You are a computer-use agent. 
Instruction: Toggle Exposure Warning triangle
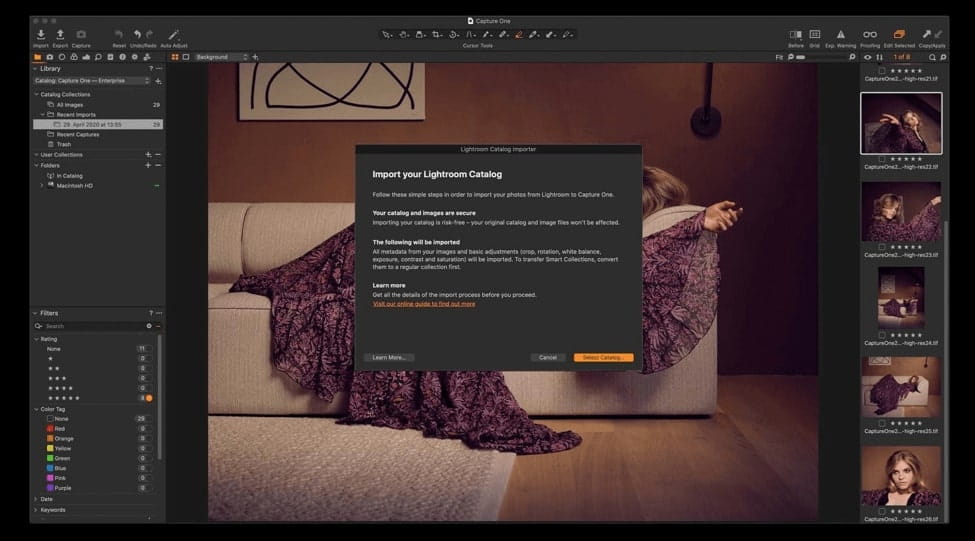(x=841, y=35)
